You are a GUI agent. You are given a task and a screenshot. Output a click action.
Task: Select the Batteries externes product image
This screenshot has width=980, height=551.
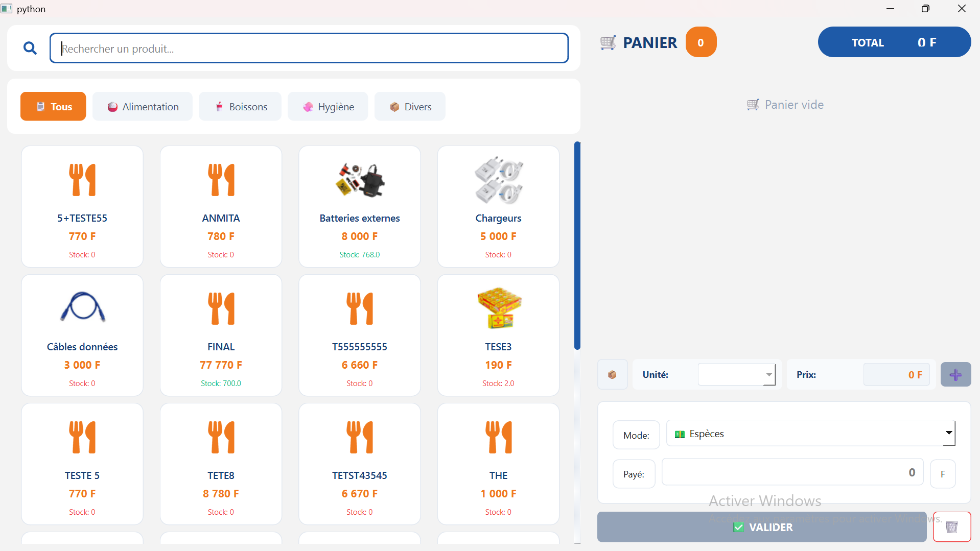360,180
